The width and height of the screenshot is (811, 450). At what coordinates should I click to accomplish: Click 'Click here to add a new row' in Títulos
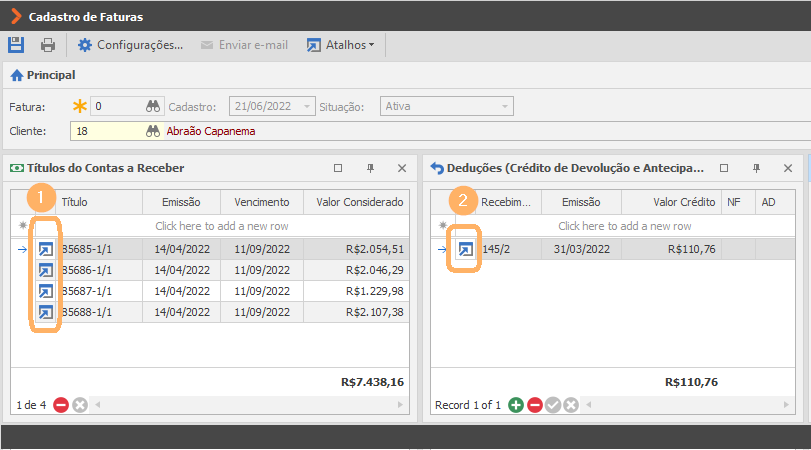(222, 226)
